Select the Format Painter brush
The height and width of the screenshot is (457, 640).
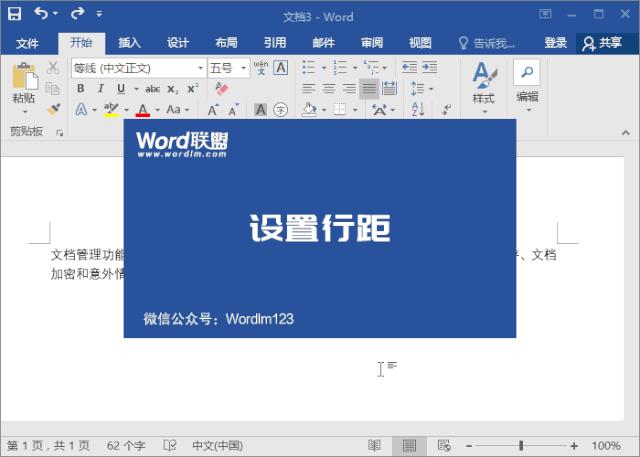coord(53,109)
